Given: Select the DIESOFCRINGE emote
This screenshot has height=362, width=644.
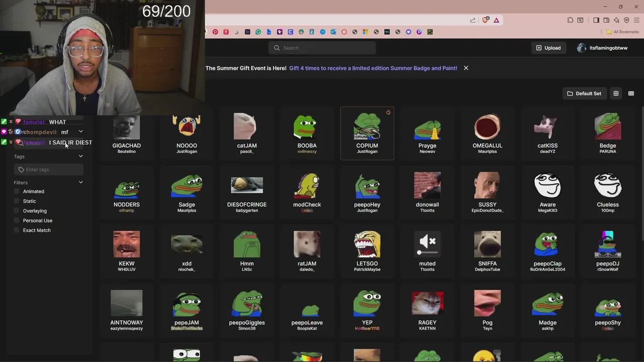Looking at the screenshot, I should coord(247,192).
